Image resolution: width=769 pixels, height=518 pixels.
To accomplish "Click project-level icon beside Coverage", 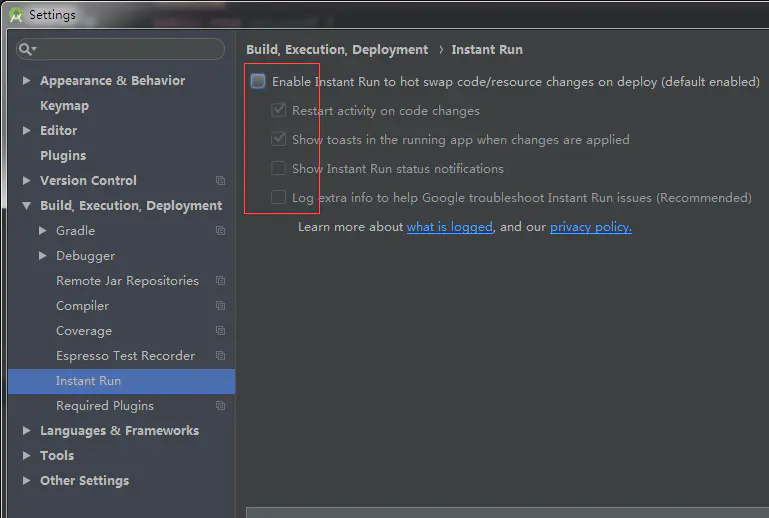I will coord(221,331).
